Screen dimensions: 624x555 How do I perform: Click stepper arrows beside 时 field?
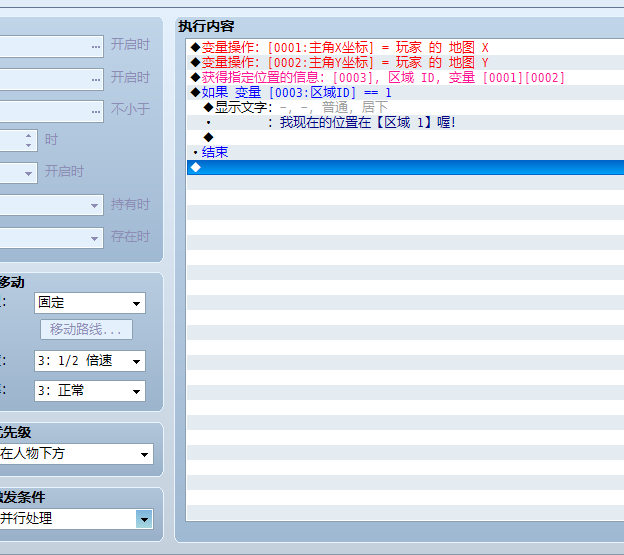28,140
